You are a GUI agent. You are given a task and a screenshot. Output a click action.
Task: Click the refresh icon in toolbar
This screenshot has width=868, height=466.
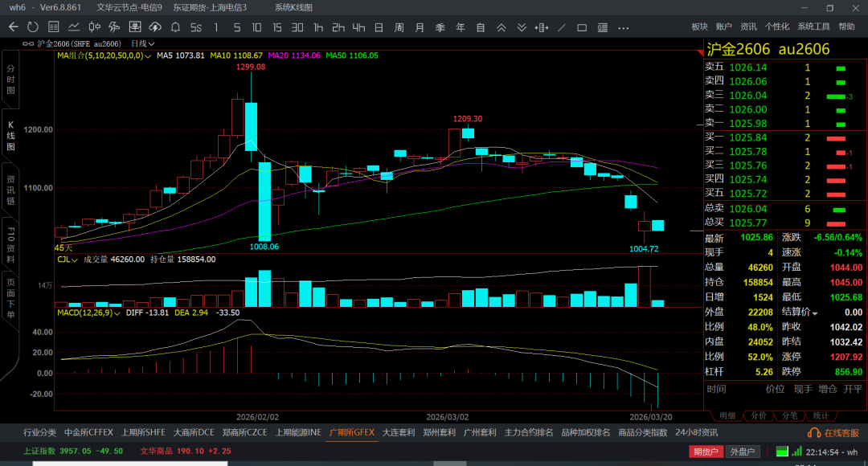coord(33,27)
